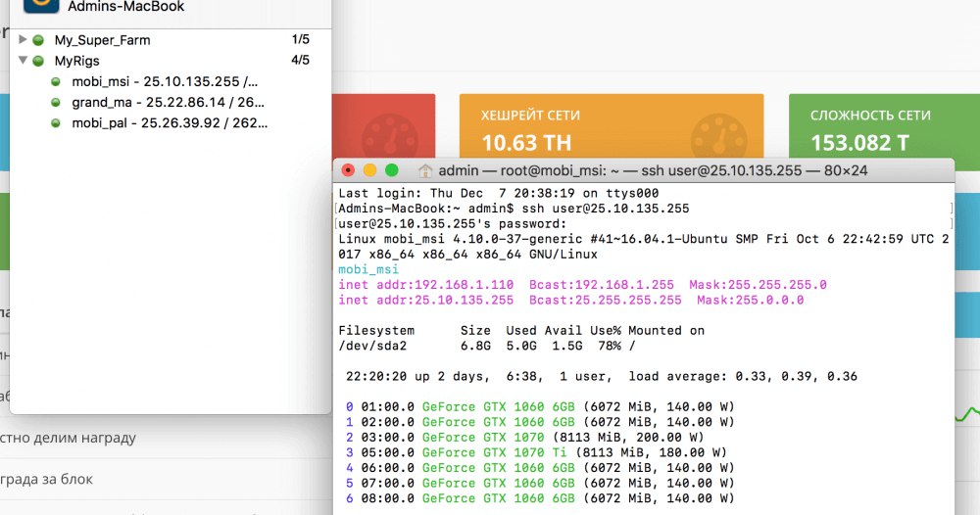
Task: Click green status dot next to My_Super_Farm
Action: point(38,40)
